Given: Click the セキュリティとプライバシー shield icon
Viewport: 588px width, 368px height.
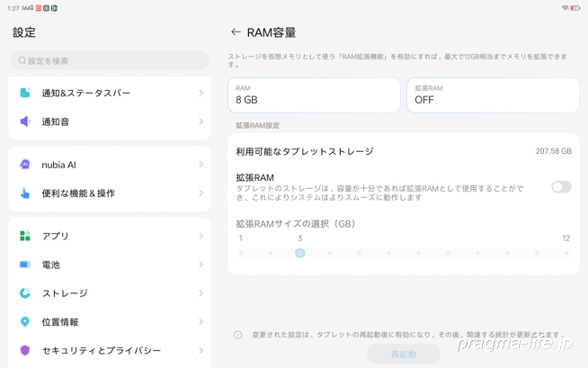Looking at the screenshot, I should pyautogui.click(x=25, y=350).
